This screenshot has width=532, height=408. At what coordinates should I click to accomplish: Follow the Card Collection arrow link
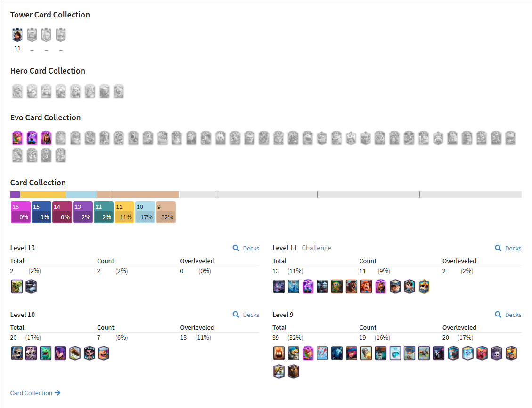tap(35, 393)
